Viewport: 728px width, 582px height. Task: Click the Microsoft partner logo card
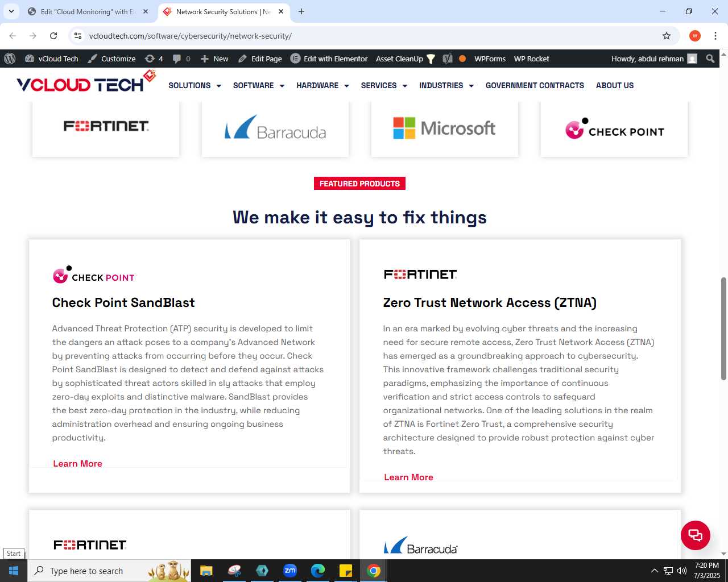(445, 128)
